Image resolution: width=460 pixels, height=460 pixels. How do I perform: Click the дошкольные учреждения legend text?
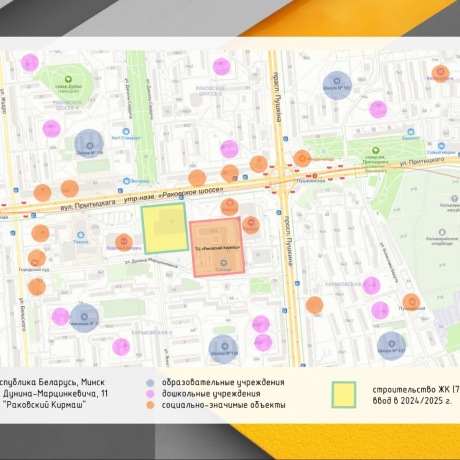pyautogui.click(x=211, y=394)
